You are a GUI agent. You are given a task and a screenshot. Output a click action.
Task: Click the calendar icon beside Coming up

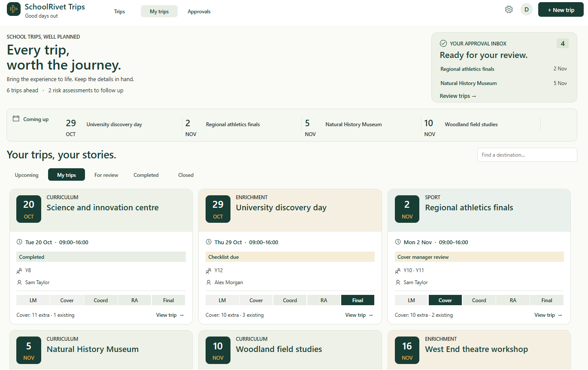click(16, 118)
